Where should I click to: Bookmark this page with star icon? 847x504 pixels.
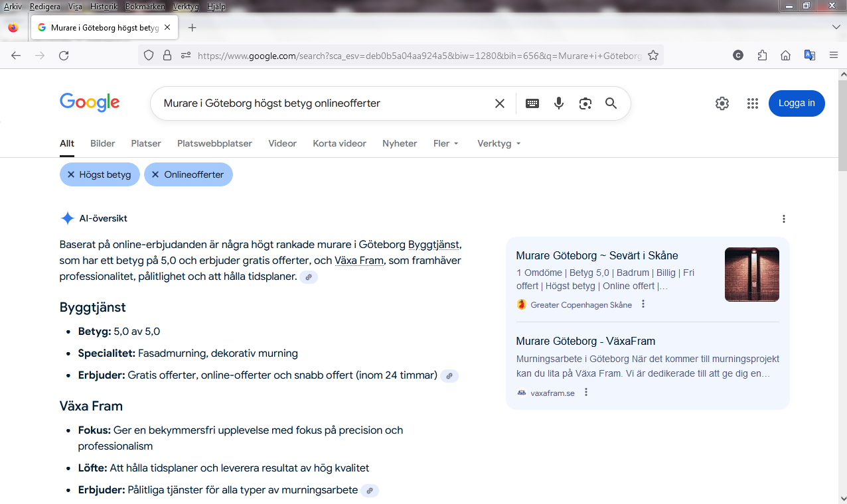tap(653, 56)
